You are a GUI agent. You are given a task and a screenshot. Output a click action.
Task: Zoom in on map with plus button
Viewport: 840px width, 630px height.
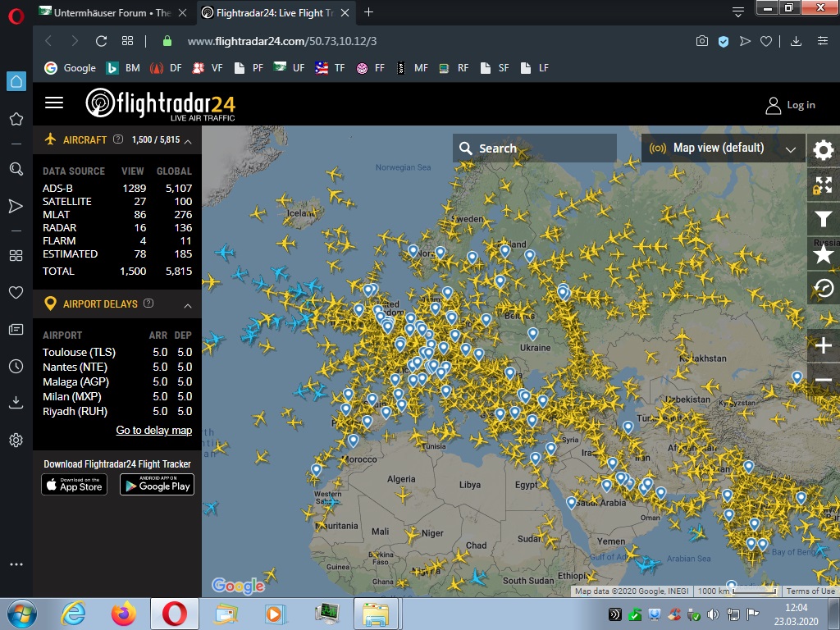pyautogui.click(x=823, y=346)
